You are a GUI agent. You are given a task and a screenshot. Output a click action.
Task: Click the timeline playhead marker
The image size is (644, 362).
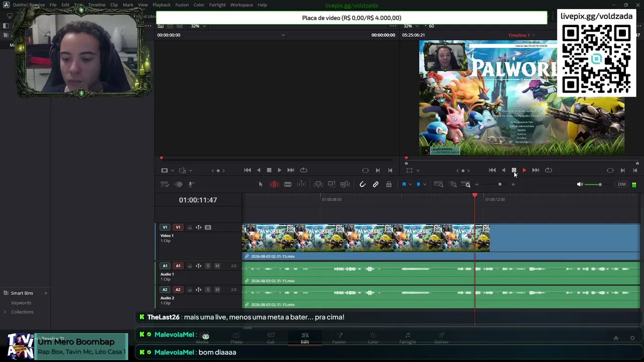coord(474,196)
